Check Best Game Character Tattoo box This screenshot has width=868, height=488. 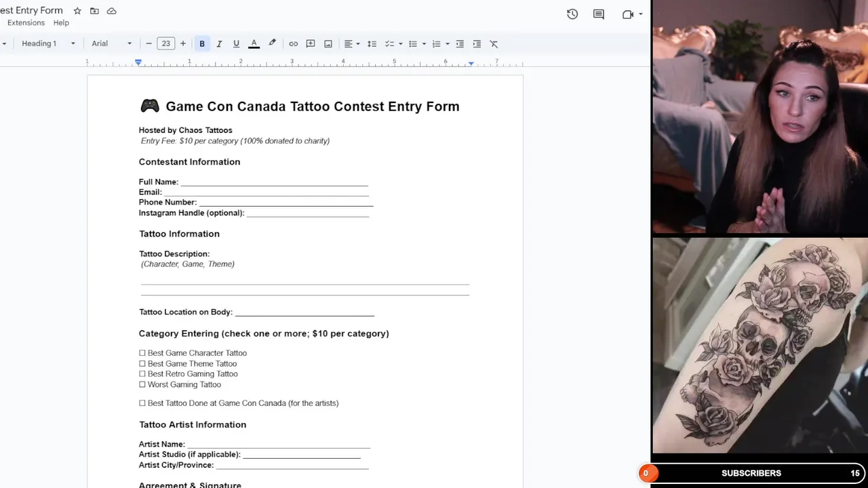tap(142, 353)
